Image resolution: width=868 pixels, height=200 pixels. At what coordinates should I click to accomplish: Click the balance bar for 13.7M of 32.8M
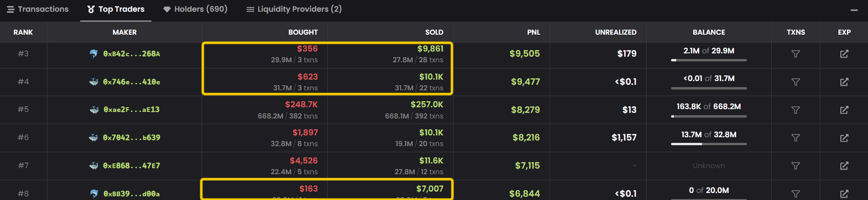[709, 144]
